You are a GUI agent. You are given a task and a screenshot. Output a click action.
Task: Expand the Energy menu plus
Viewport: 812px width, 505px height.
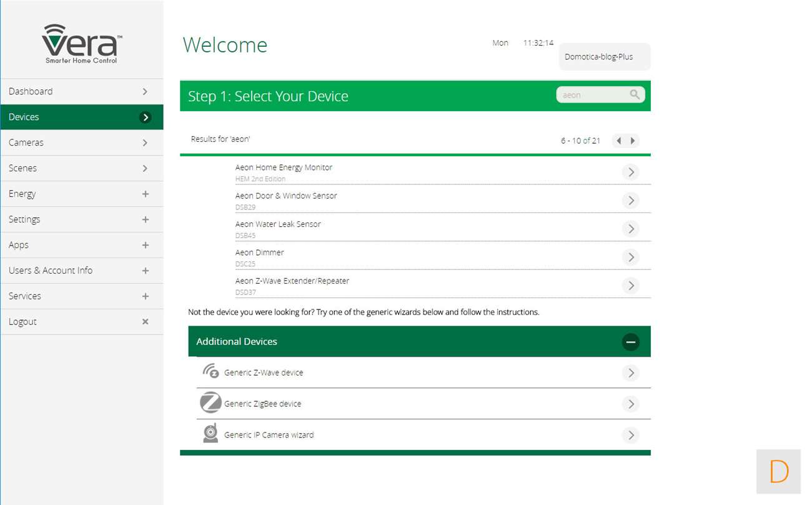(x=146, y=194)
